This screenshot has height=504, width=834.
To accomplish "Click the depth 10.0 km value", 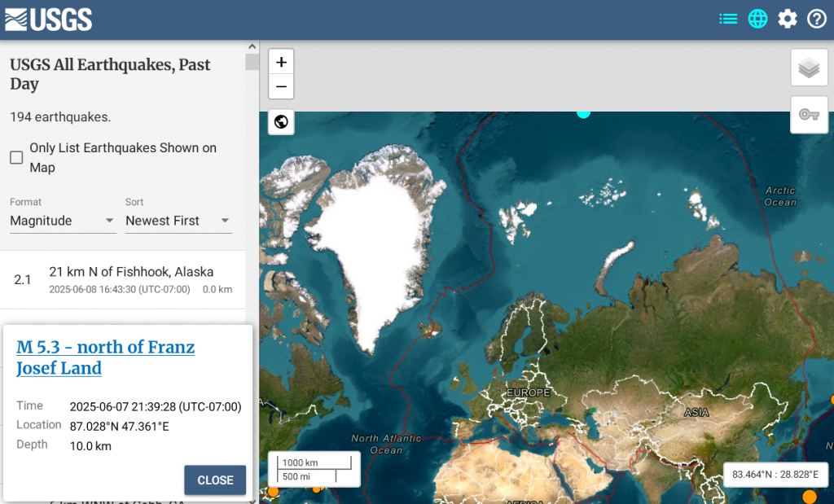I will click(x=90, y=446).
